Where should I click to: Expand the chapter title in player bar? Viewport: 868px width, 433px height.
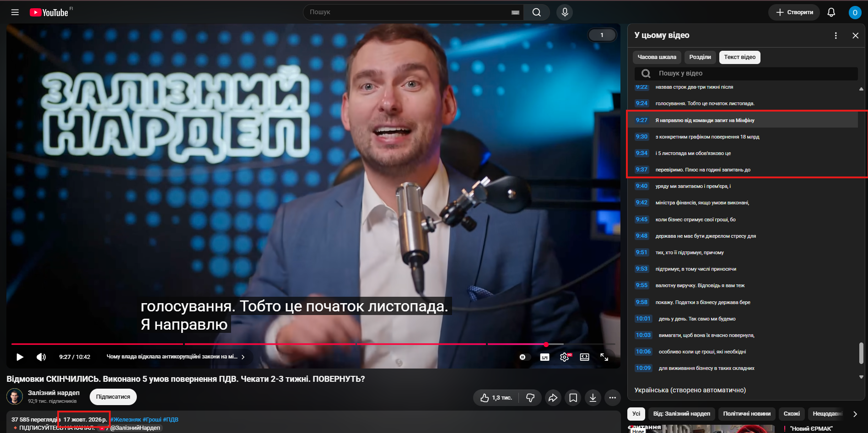click(176, 357)
